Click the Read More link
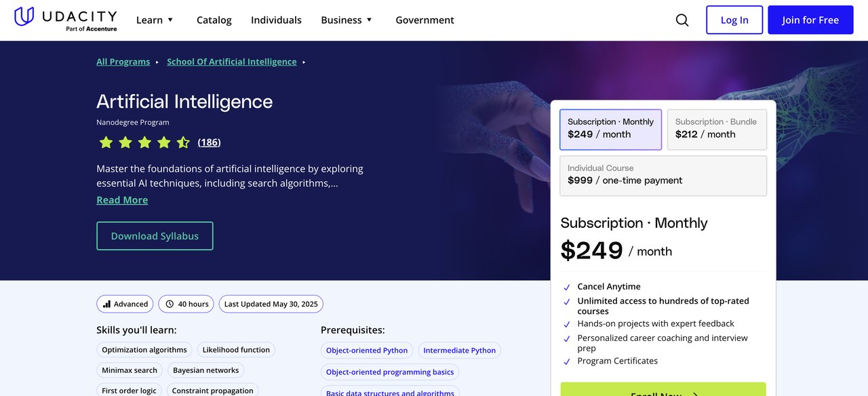The image size is (868, 396). [x=122, y=200]
